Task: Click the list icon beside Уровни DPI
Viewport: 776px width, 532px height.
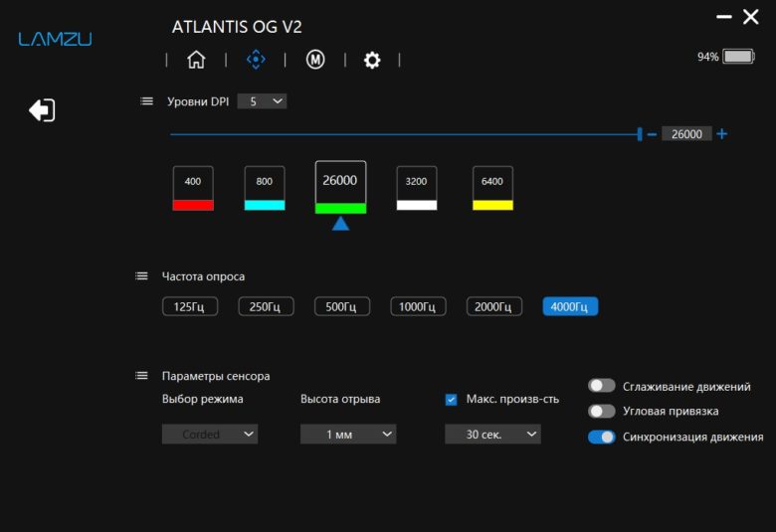Action: 146,101
